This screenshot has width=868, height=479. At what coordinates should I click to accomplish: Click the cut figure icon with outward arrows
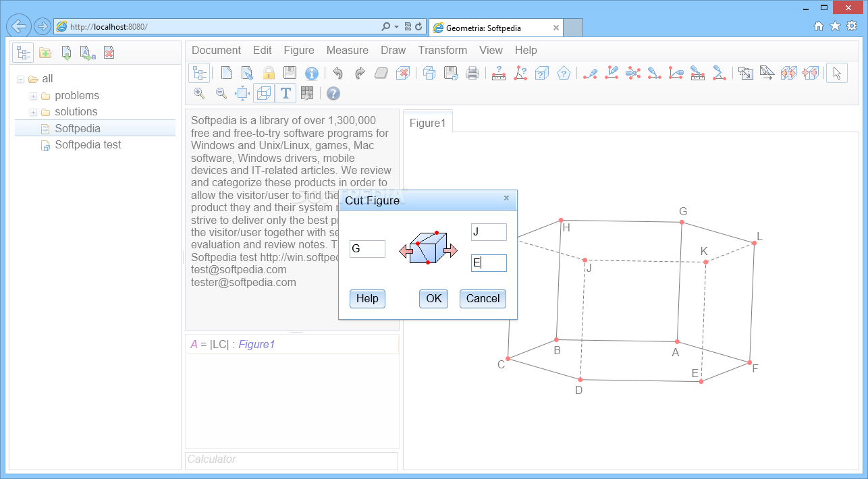789,73
